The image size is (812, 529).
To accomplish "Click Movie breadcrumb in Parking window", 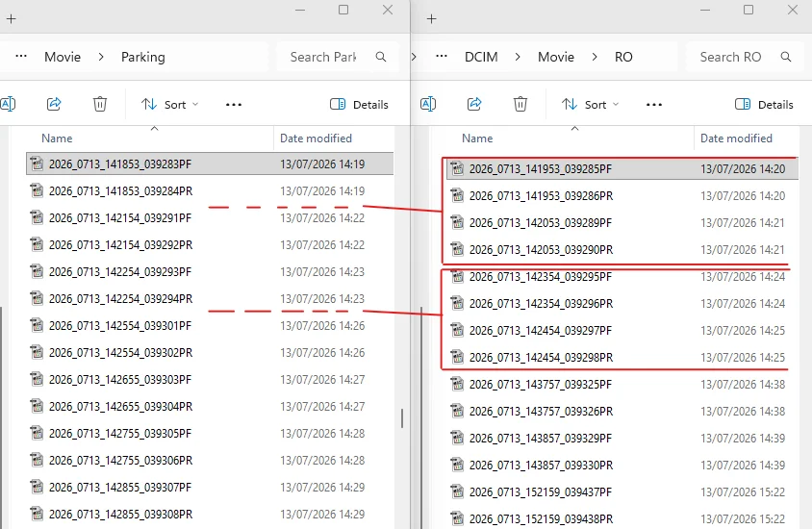I will click(x=63, y=57).
